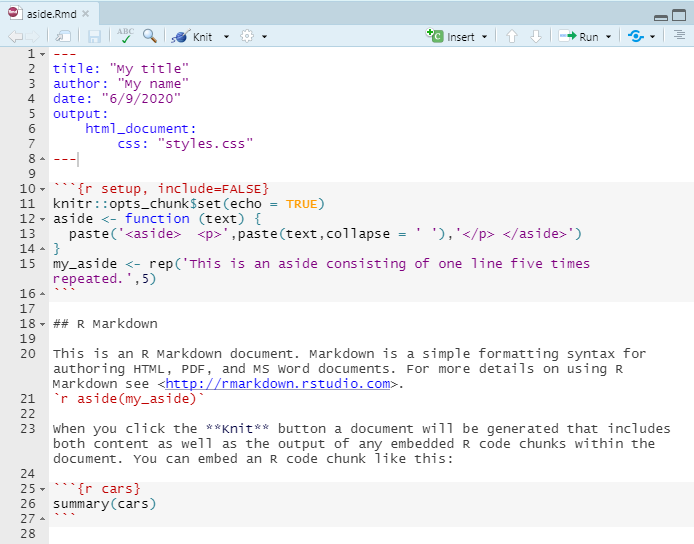The image size is (694, 544).
Task: Click line number 28 in gutter
Action: tap(27, 533)
